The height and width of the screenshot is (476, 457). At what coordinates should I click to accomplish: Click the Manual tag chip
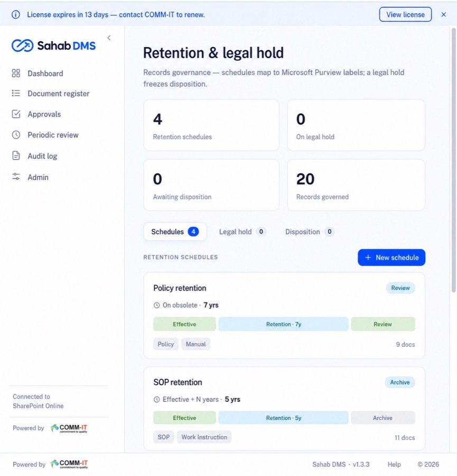coord(195,344)
